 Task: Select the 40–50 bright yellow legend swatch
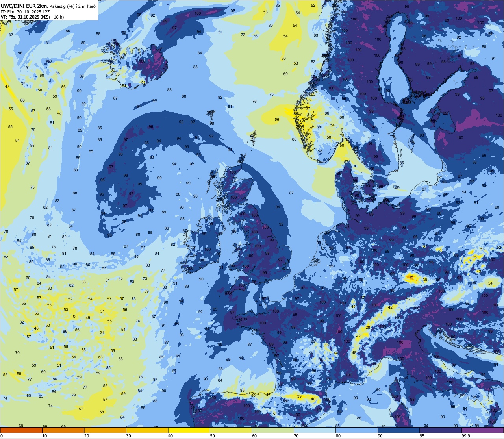pyautogui.click(x=189, y=430)
